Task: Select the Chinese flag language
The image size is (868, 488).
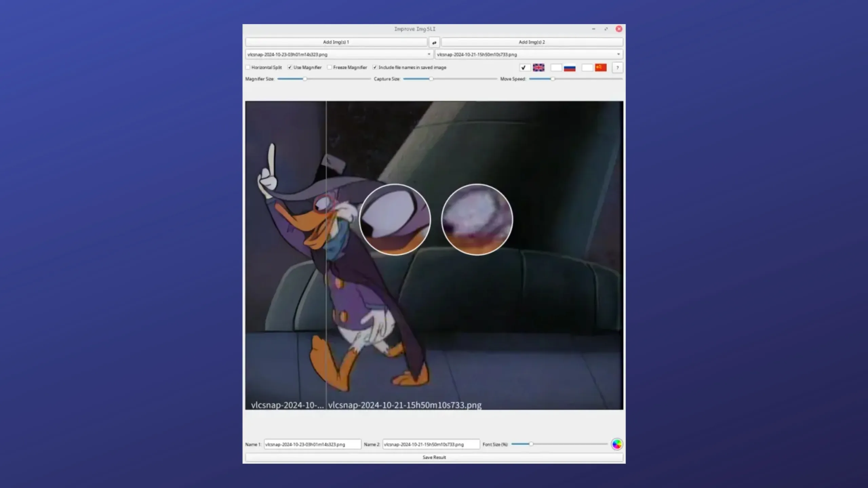Action: pos(600,67)
